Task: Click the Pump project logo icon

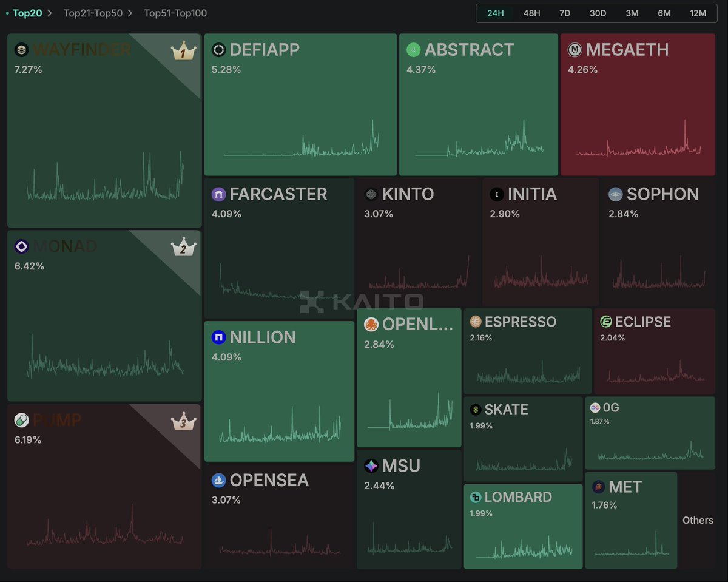Action: click(22, 420)
